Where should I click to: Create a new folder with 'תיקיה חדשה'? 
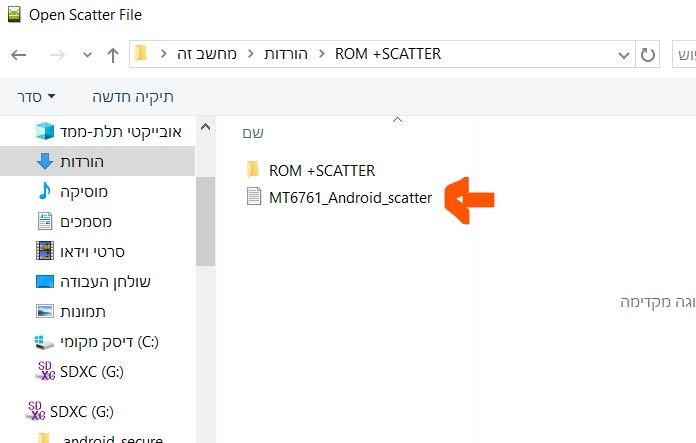pyautogui.click(x=133, y=97)
